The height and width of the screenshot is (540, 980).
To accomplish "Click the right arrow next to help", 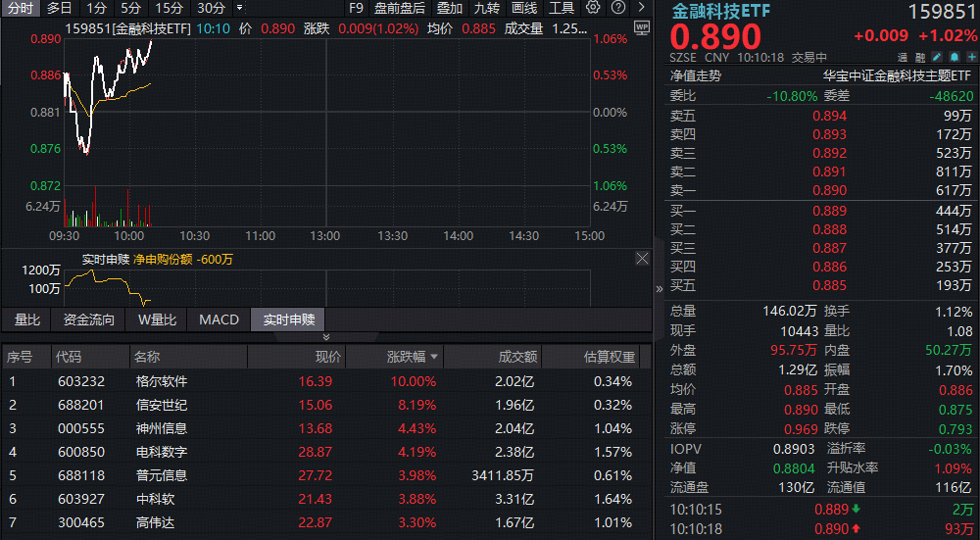I will [640, 8].
